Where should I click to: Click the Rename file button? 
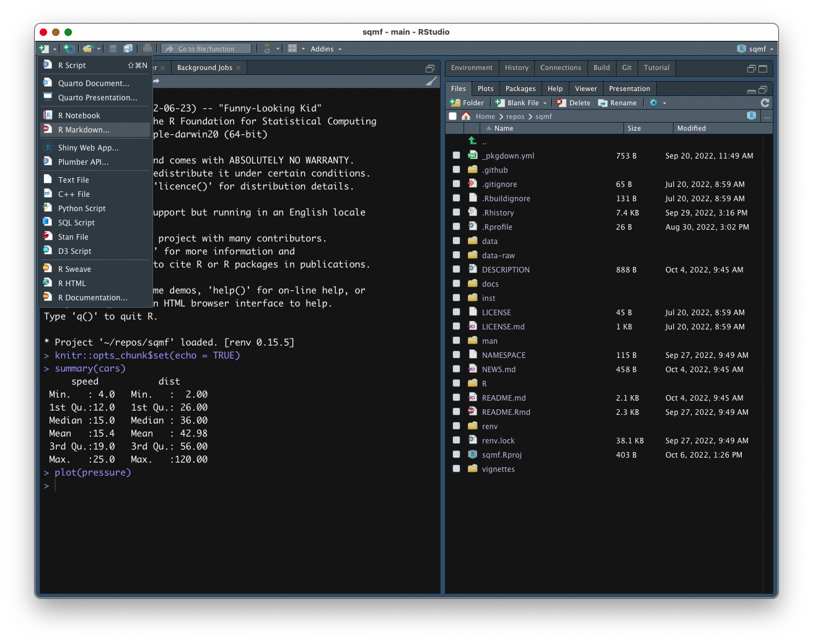[x=617, y=103]
